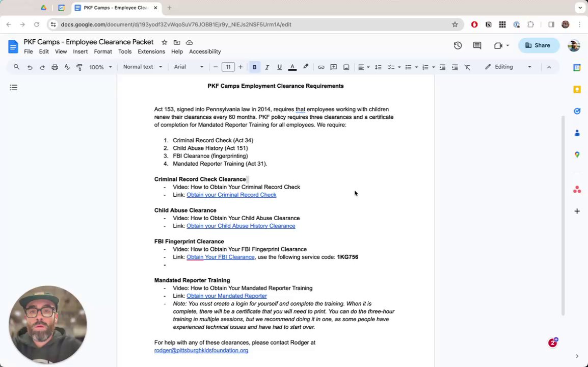
Task: Toggle bold formatting button
Action: (255, 67)
